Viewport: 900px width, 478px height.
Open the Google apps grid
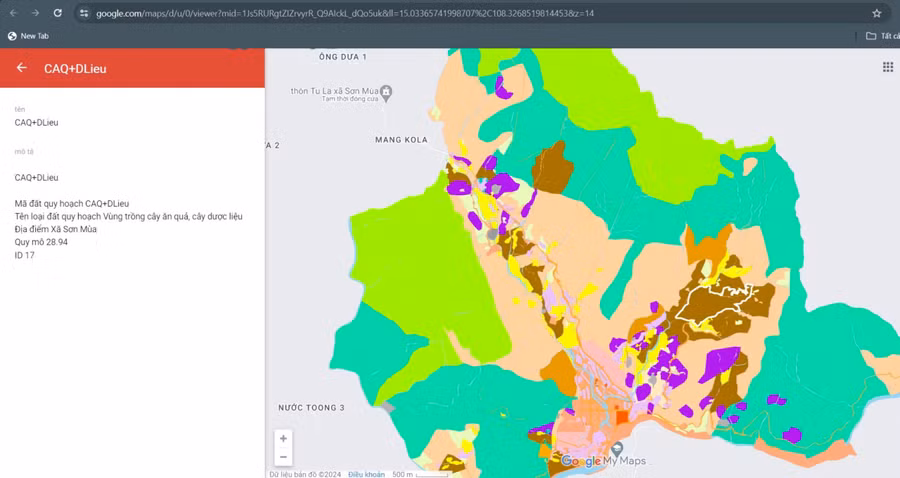click(x=887, y=67)
